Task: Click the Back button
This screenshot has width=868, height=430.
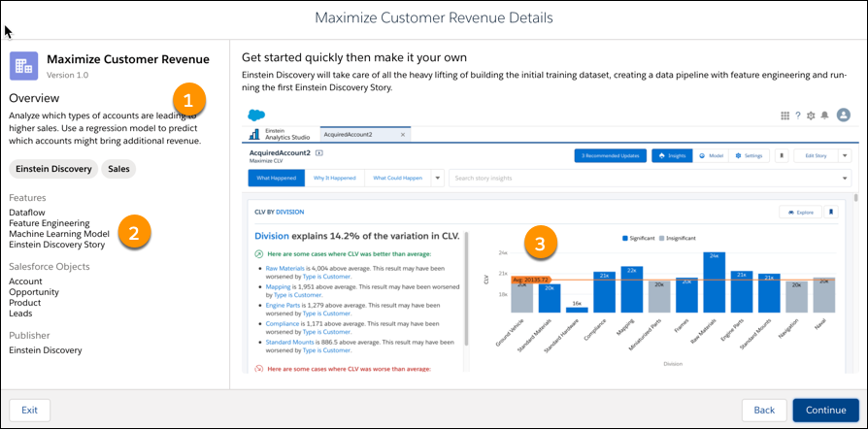Action: point(764,410)
